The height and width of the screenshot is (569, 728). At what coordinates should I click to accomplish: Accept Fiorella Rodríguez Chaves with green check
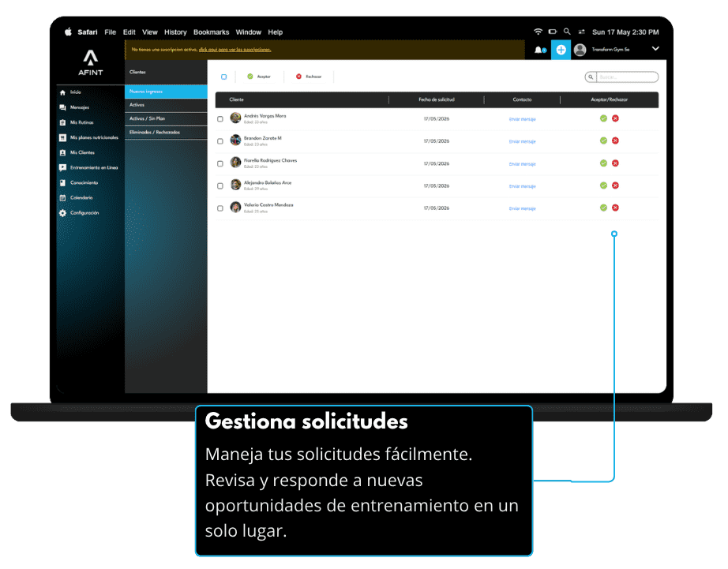click(x=603, y=163)
